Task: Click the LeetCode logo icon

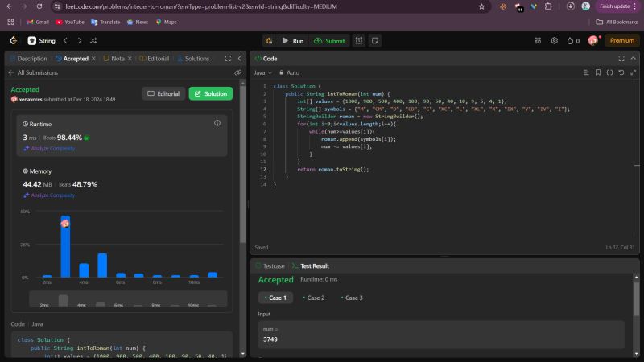Action: coord(13,40)
